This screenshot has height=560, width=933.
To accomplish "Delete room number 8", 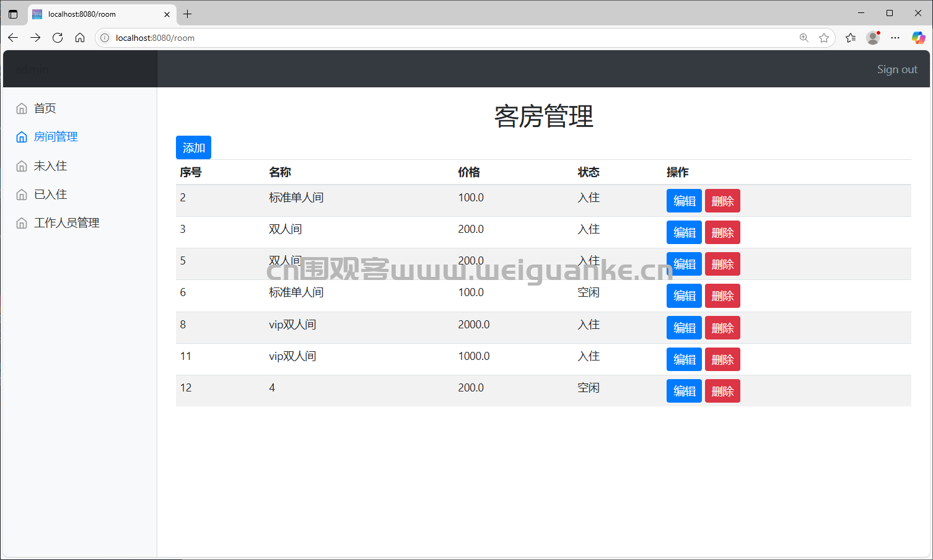I will point(722,328).
